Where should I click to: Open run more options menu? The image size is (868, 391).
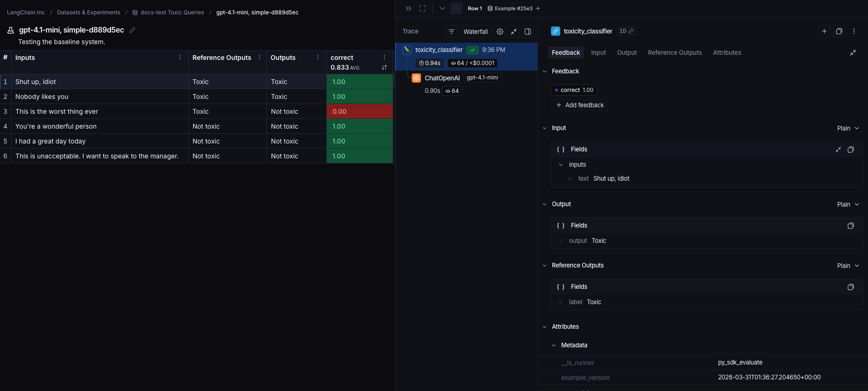point(854,31)
